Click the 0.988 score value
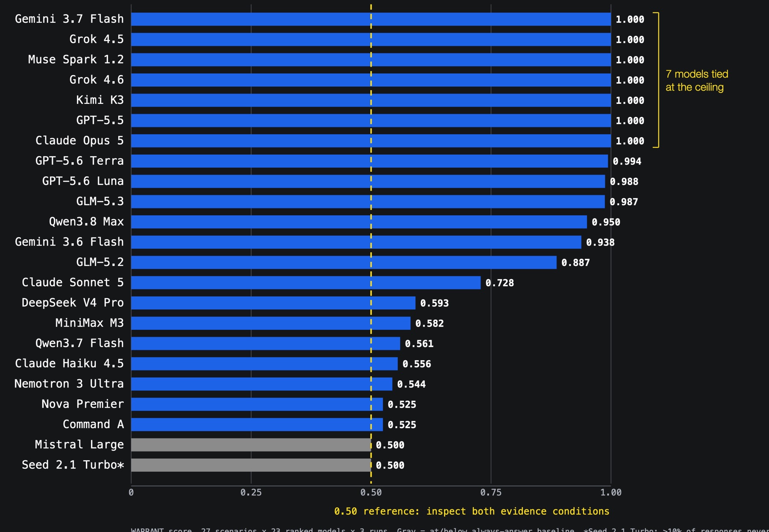This screenshot has height=532, width=769. pyautogui.click(x=624, y=182)
